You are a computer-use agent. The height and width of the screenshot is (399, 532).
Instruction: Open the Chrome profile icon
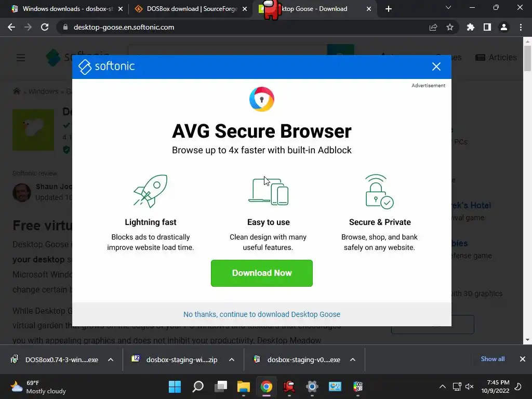504,27
